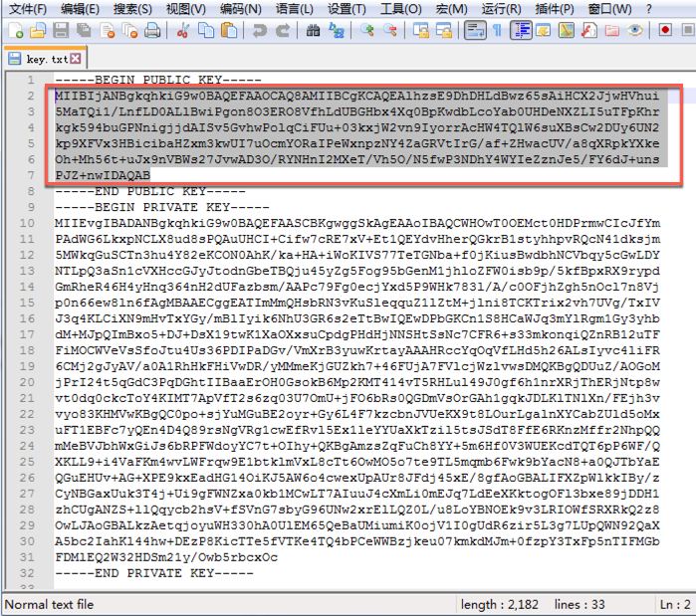The width and height of the screenshot is (696, 616).
Task: Click the Ln : 2 status entry
Action: (675, 604)
